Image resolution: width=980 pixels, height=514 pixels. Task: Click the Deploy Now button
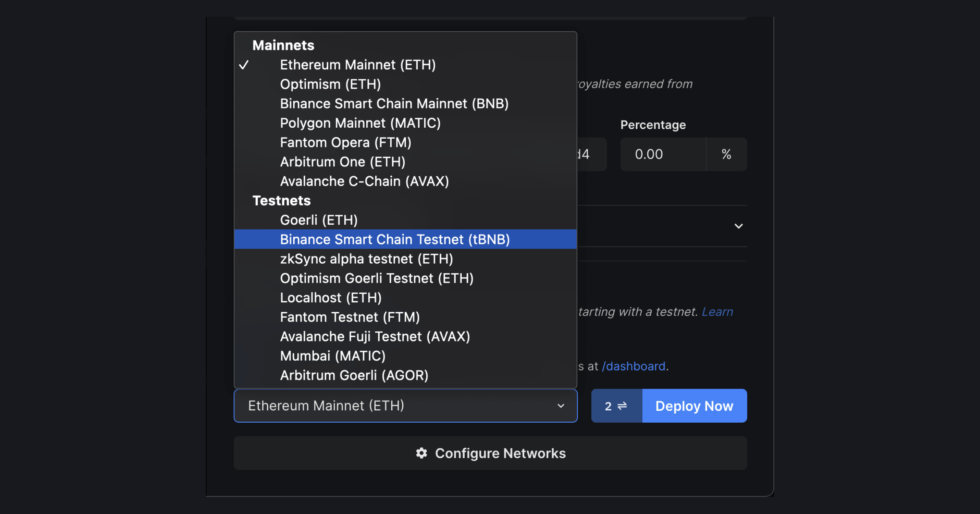coord(694,406)
